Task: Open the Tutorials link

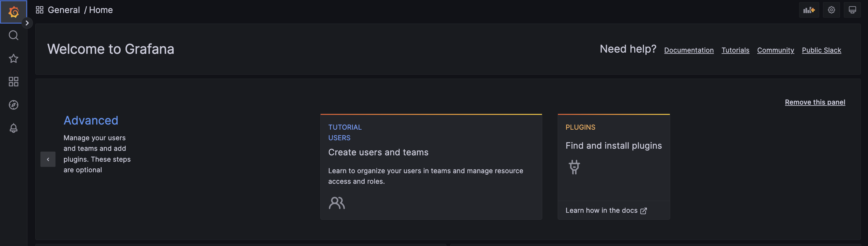Action: coord(735,50)
